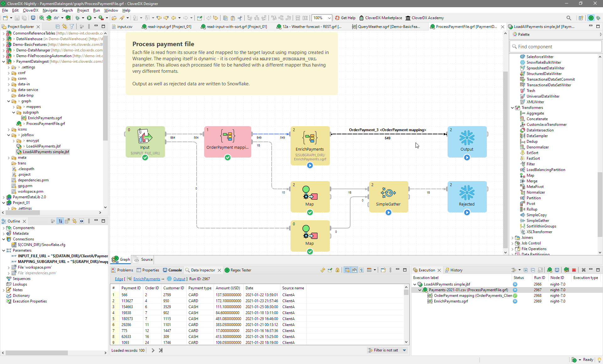This screenshot has width=603, height=364.
Task: Click the debug bug icon in toolbar
Action: 78,18
